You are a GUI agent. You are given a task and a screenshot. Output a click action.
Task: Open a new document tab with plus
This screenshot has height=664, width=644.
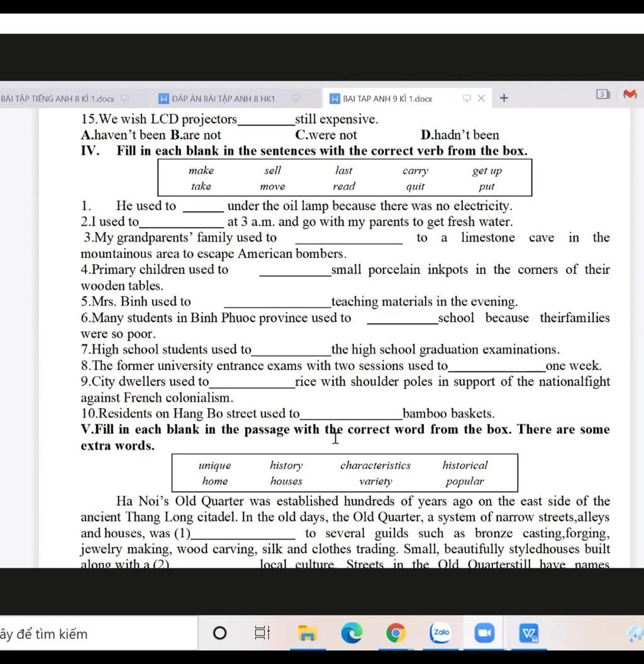click(x=504, y=98)
